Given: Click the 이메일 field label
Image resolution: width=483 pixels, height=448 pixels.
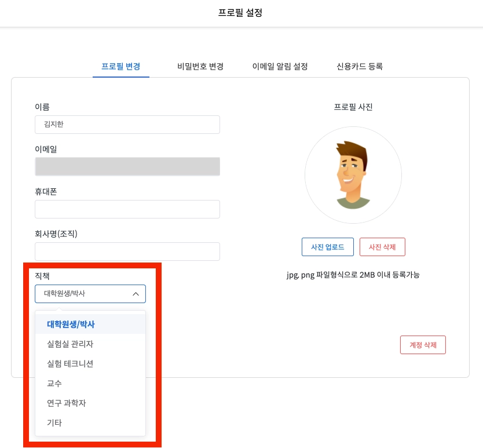Looking at the screenshot, I should coord(46,149).
